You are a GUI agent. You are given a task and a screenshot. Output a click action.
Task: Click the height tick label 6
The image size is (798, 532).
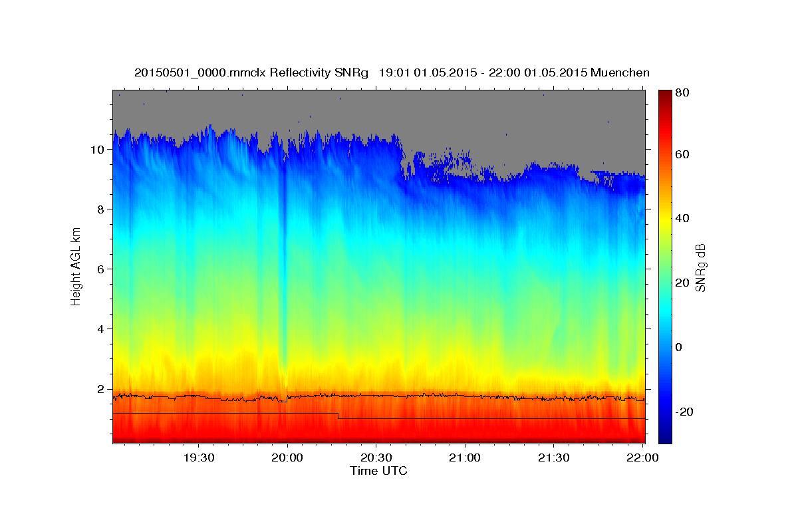101,269
